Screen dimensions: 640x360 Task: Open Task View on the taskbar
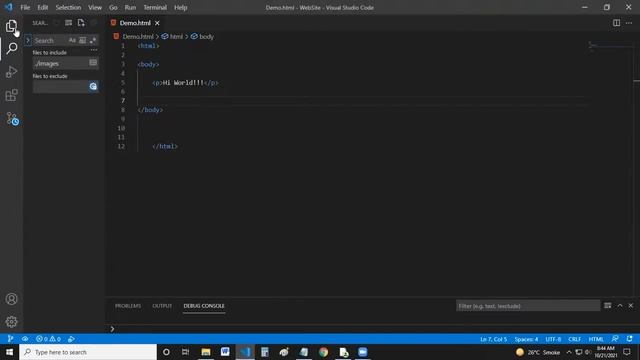click(185, 352)
